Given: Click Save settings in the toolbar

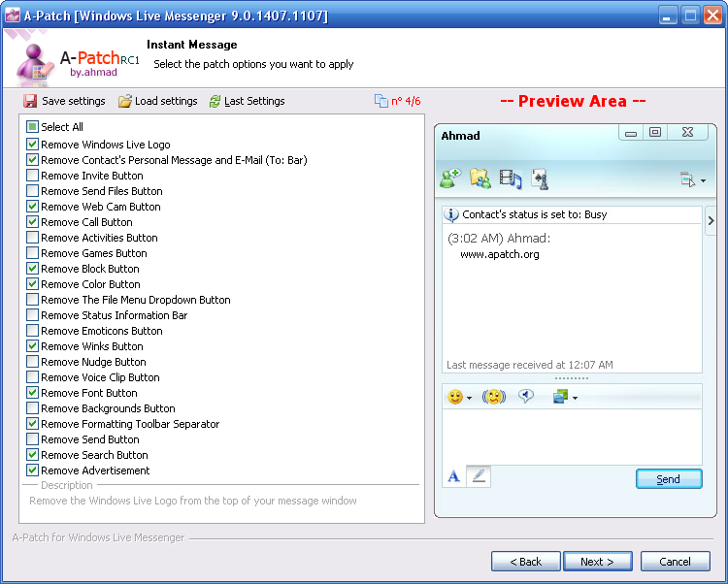Looking at the screenshot, I should (x=65, y=101).
